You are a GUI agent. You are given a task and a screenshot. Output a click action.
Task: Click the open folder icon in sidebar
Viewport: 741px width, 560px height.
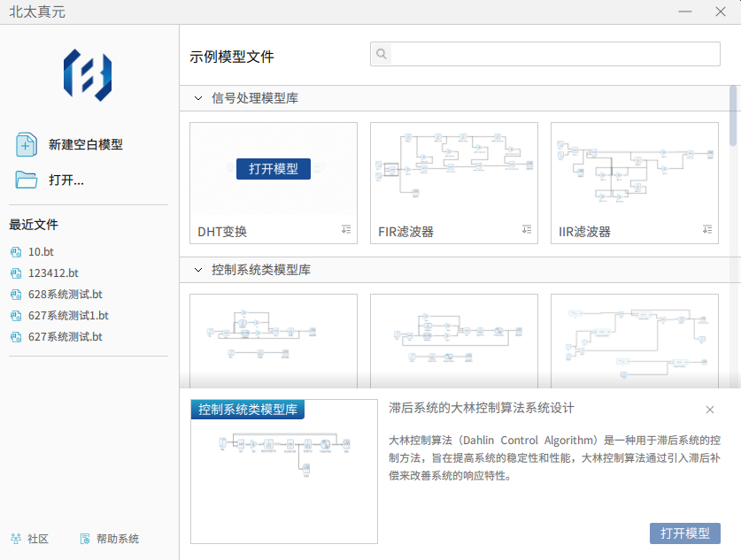(x=26, y=180)
